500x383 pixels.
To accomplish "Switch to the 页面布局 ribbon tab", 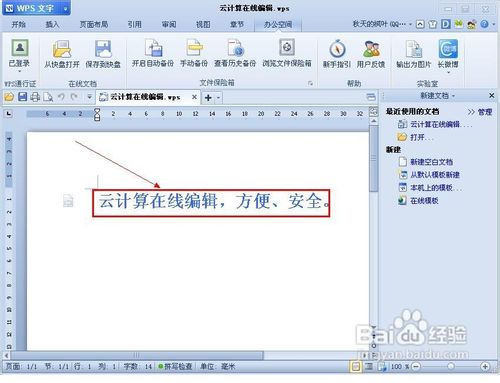I will (94, 24).
